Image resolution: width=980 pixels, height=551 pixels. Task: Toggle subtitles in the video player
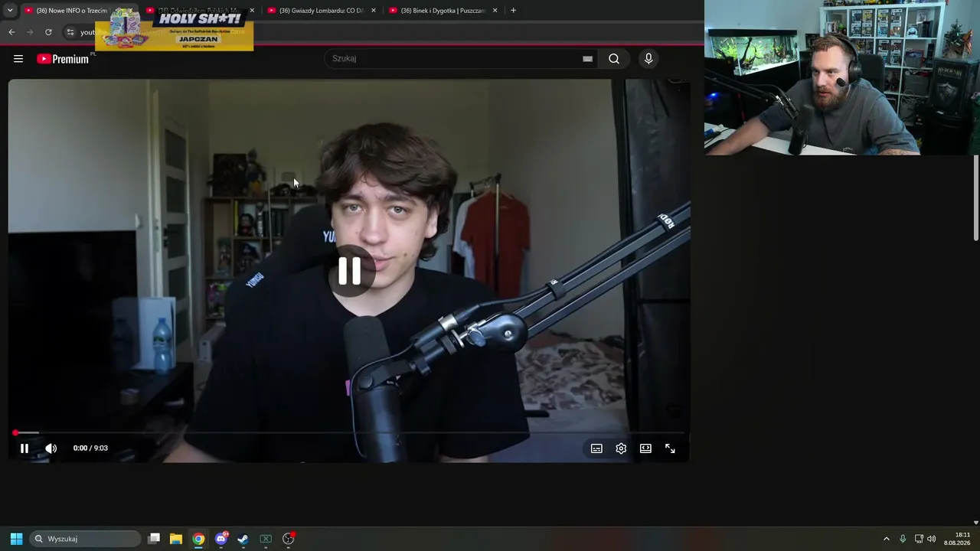pyautogui.click(x=596, y=448)
